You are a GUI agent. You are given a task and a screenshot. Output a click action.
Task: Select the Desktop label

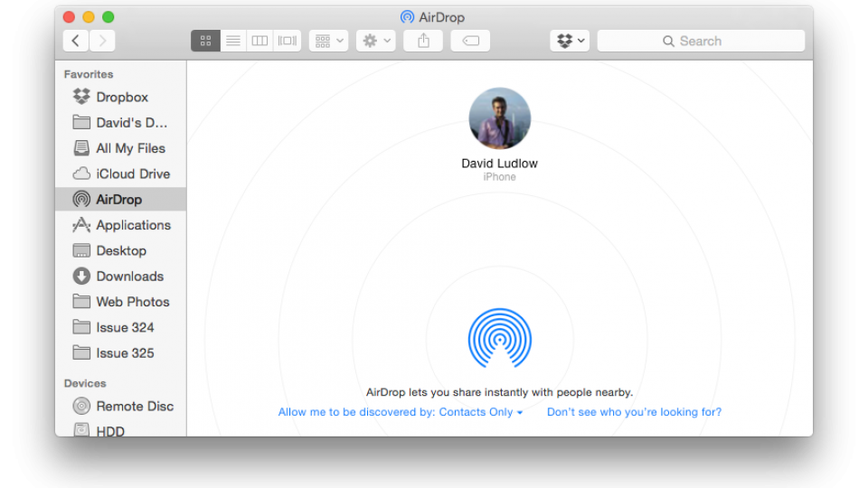pos(121,250)
